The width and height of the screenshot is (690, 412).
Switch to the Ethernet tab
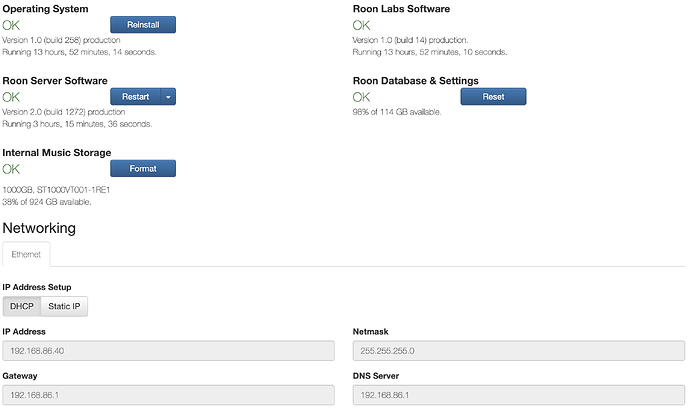click(26, 254)
